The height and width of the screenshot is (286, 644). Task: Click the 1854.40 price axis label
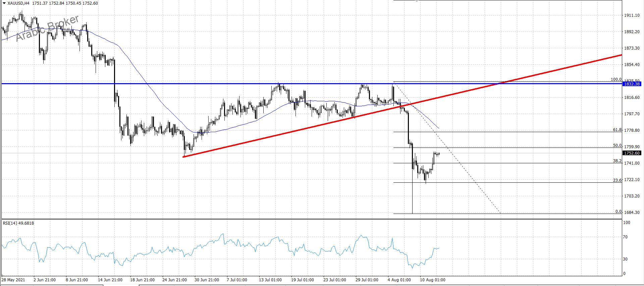tap(632, 65)
